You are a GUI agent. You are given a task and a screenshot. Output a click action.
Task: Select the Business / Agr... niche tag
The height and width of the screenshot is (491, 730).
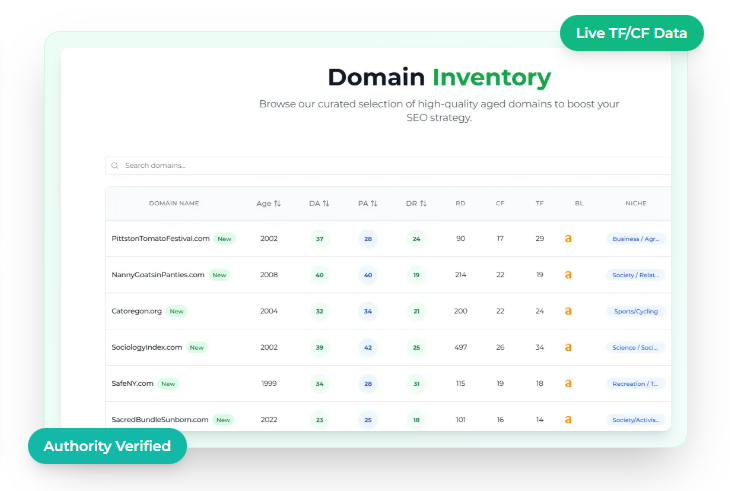point(636,239)
